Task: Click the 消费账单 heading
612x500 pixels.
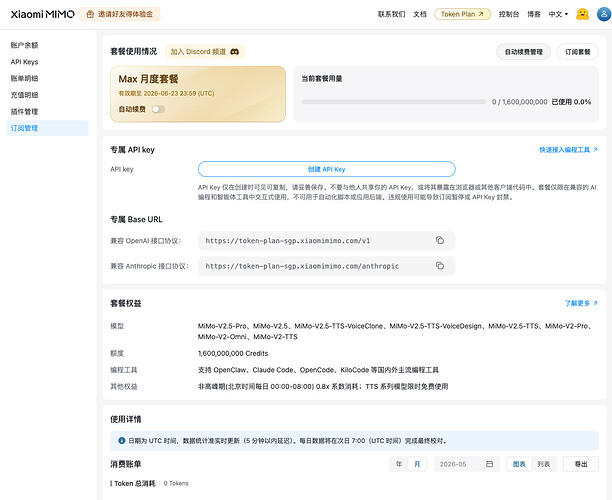Action: click(126, 464)
